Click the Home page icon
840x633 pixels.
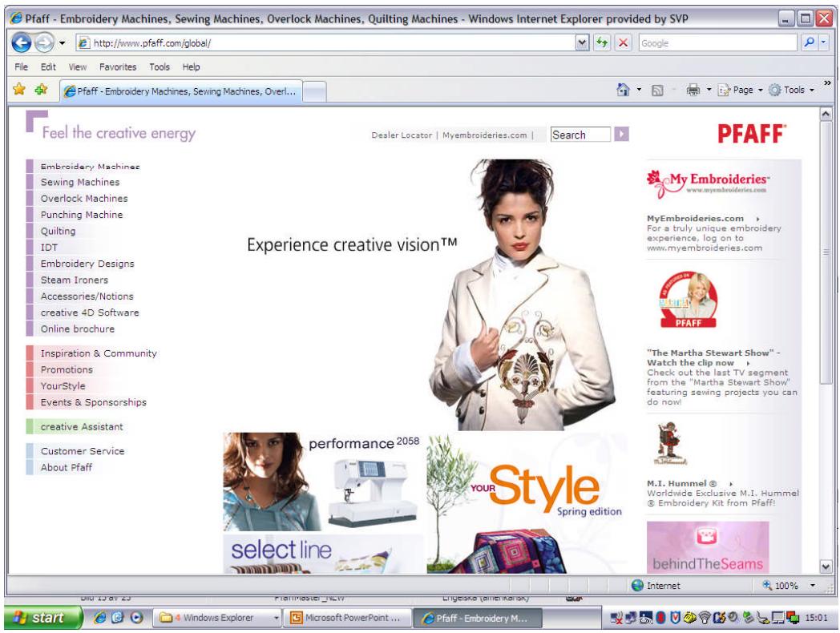tap(623, 90)
